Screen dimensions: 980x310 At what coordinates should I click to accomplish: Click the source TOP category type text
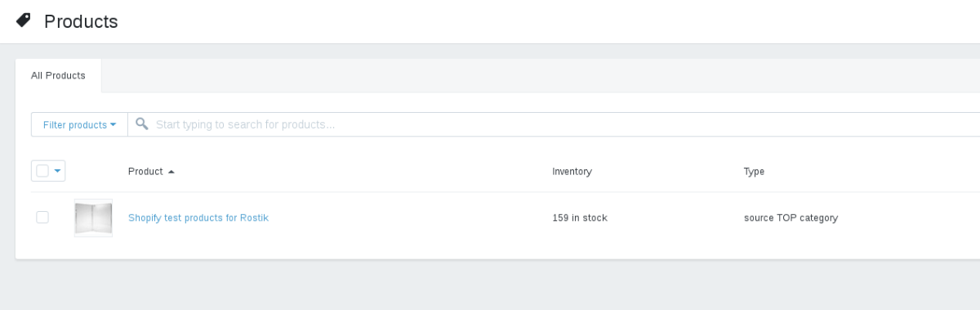click(791, 218)
